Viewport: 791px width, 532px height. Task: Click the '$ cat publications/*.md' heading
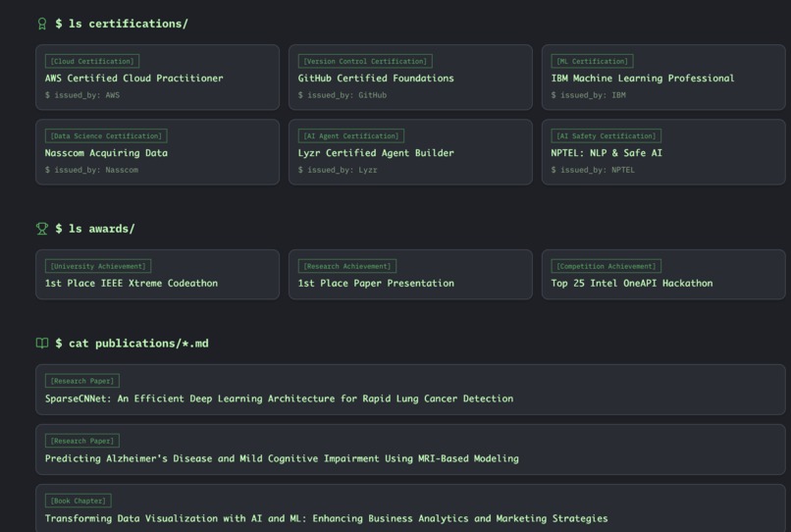click(x=132, y=344)
